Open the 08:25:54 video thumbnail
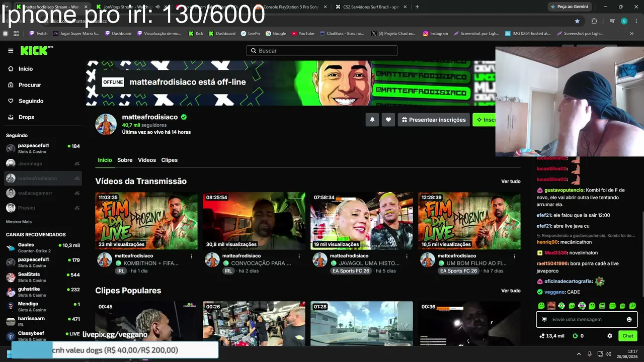 (x=254, y=221)
